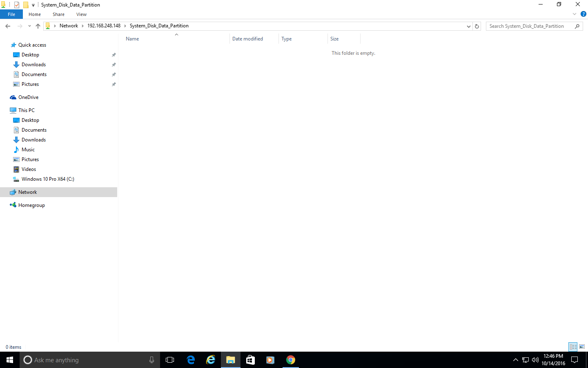Click the Properties quick access toolbar icon
588x368 pixels.
(17, 5)
